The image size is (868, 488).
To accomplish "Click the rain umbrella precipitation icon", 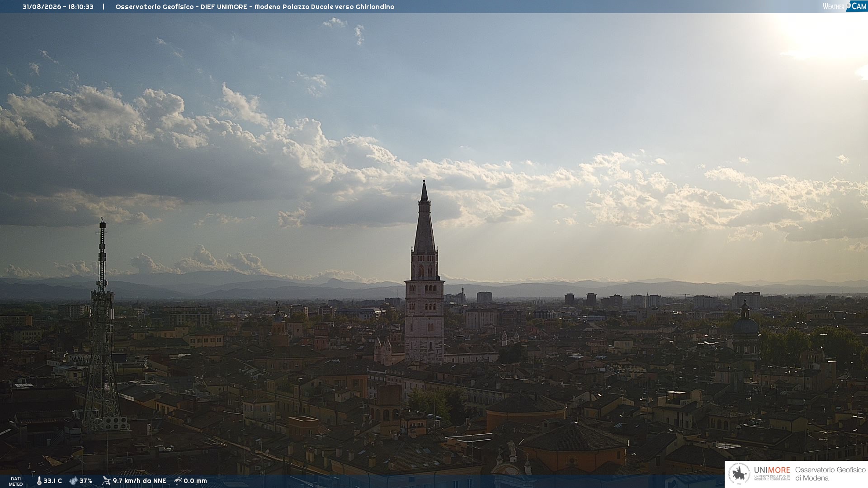I will [178, 481].
